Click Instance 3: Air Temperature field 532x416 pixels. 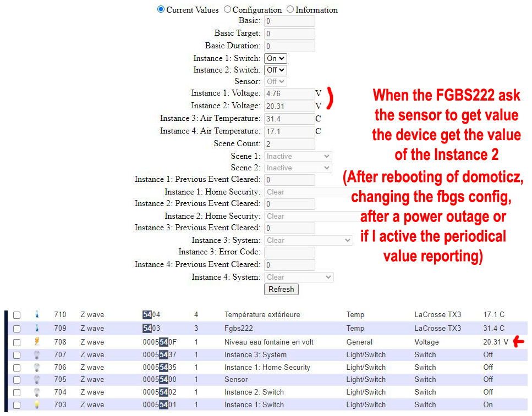289,119
